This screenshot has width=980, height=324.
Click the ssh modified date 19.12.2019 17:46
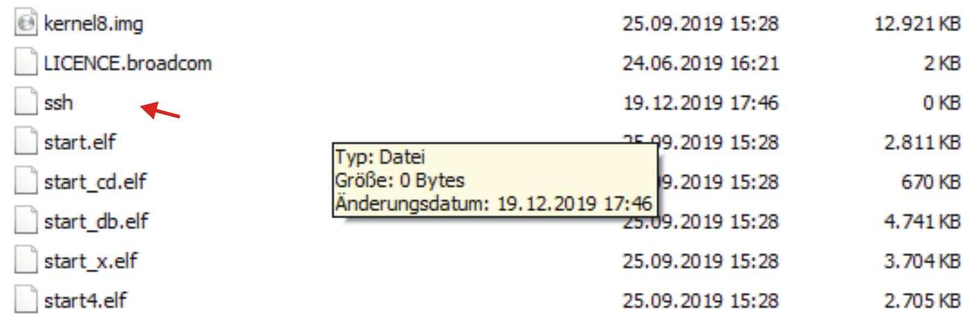tap(700, 104)
